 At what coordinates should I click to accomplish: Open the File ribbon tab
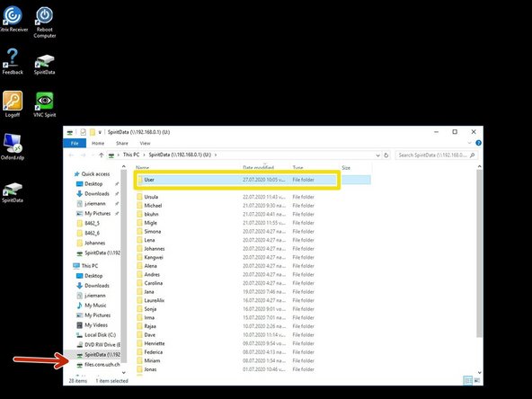click(x=75, y=143)
